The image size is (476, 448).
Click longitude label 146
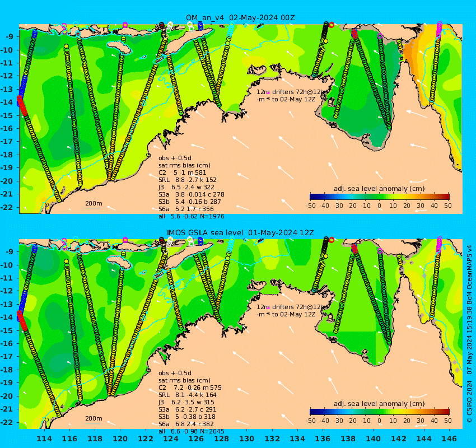click(449, 438)
